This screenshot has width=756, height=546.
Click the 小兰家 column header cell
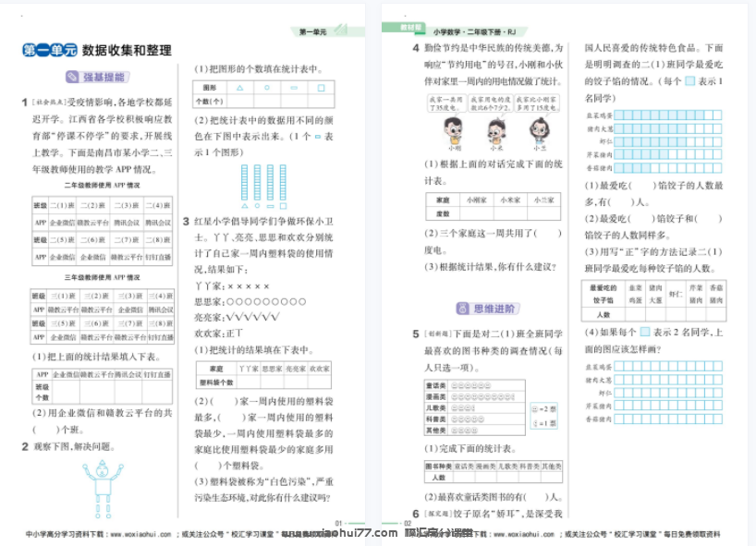pos(543,200)
